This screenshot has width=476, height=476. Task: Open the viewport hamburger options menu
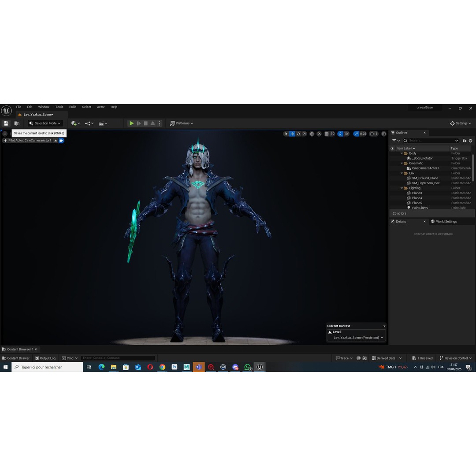point(5,134)
